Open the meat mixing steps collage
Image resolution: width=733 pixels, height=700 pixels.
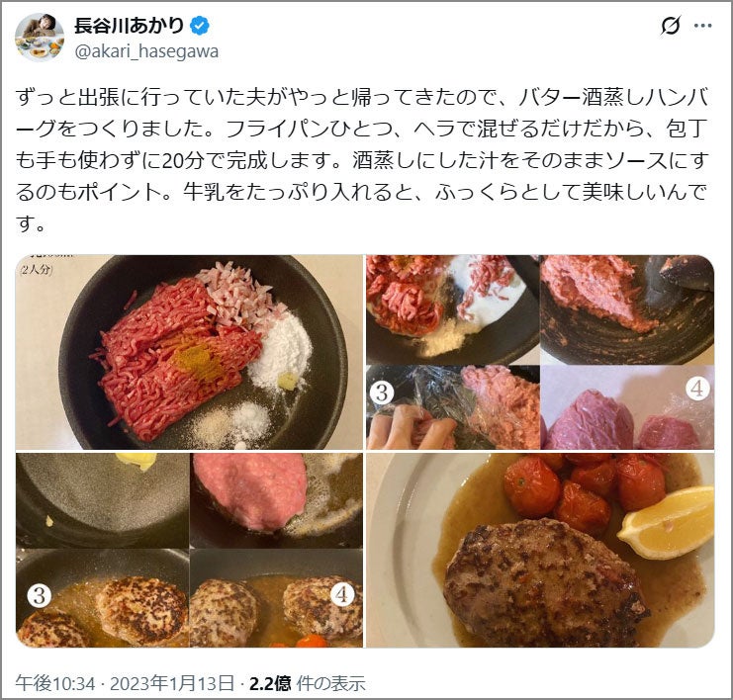[540, 352]
